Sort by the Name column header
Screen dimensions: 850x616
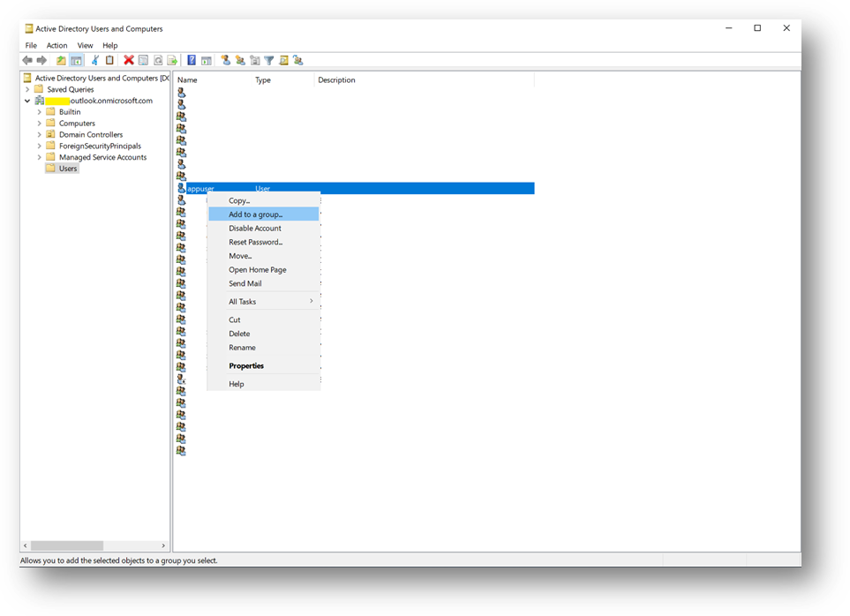[x=213, y=79]
